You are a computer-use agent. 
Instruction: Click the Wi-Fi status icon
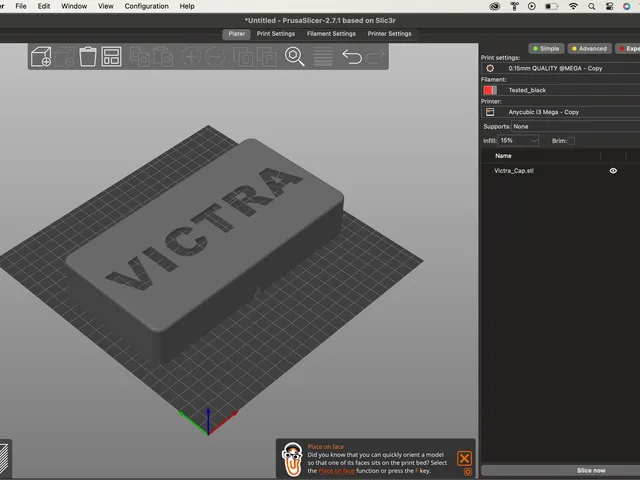pyautogui.click(x=573, y=6)
